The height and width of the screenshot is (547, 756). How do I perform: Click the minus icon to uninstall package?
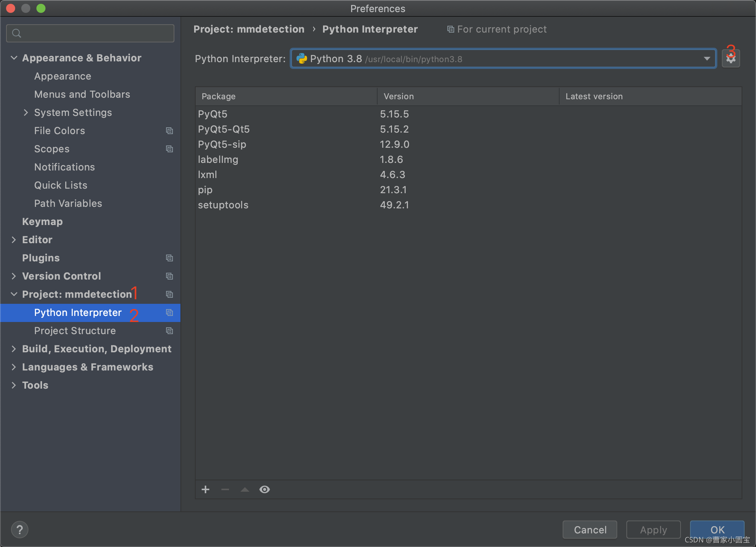(x=225, y=489)
